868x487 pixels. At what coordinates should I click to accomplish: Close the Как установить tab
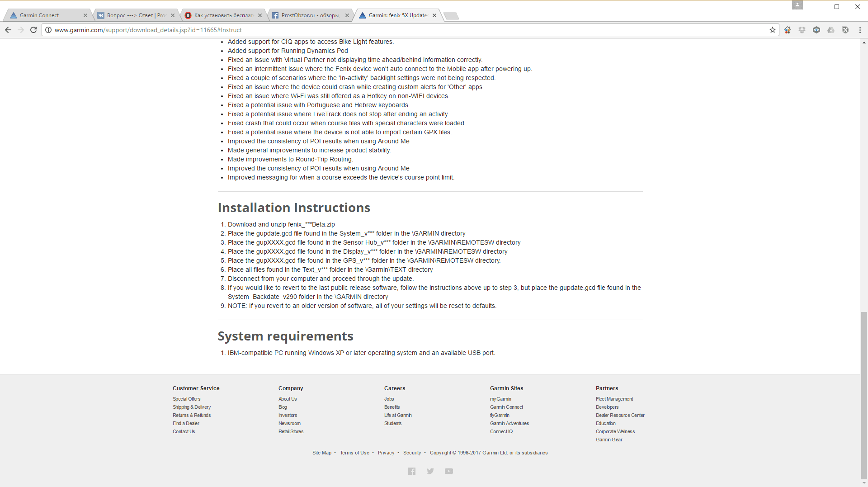(x=260, y=15)
